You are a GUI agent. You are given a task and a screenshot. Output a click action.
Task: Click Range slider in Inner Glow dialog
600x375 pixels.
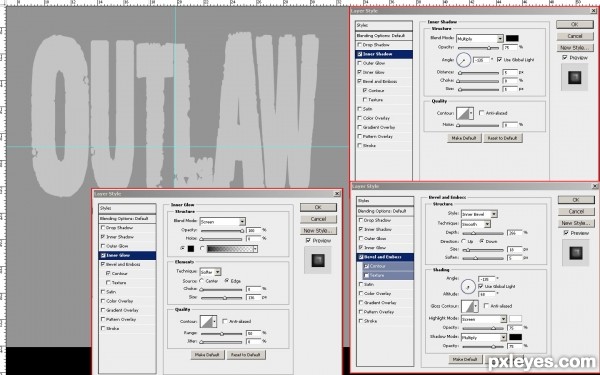tap(222, 334)
